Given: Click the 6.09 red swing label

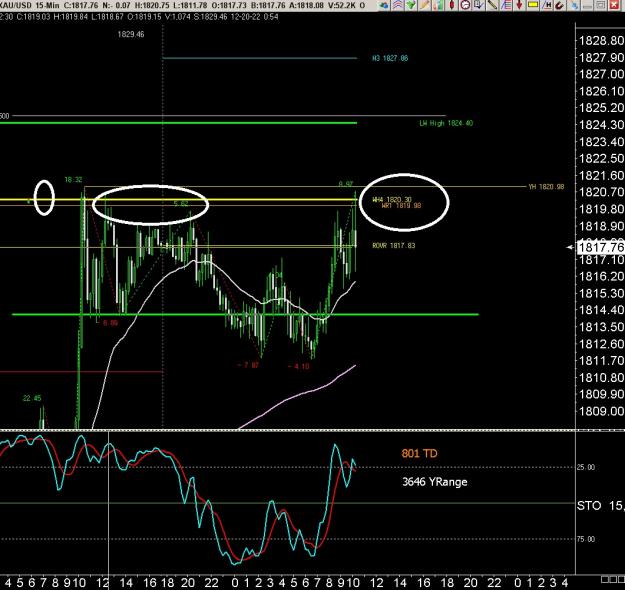Looking at the screenshot, I should (x=110, y=323).
